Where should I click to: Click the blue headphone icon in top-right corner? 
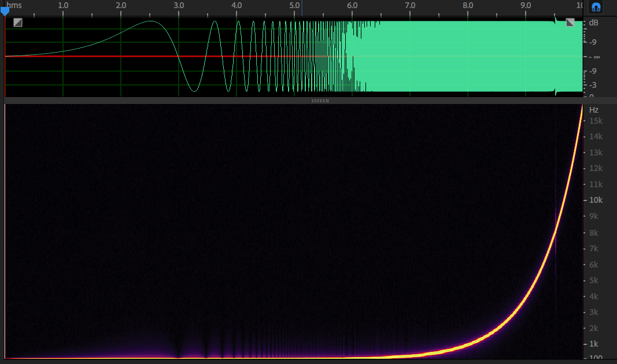pos(595,7)
